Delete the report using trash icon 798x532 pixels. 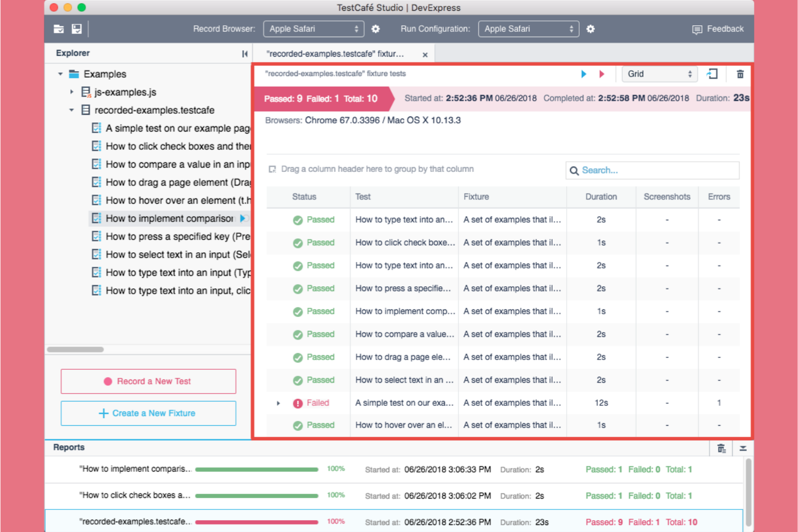(740, 74)
